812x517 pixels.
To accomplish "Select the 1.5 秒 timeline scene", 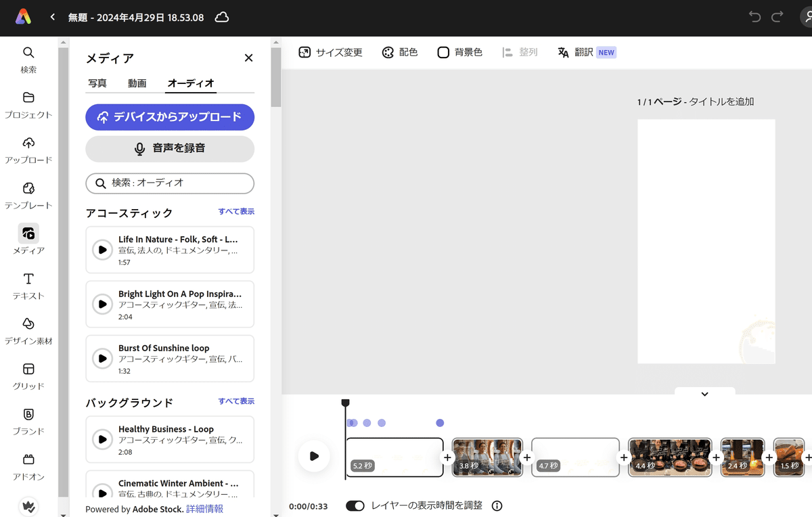I will click(789, 457).
